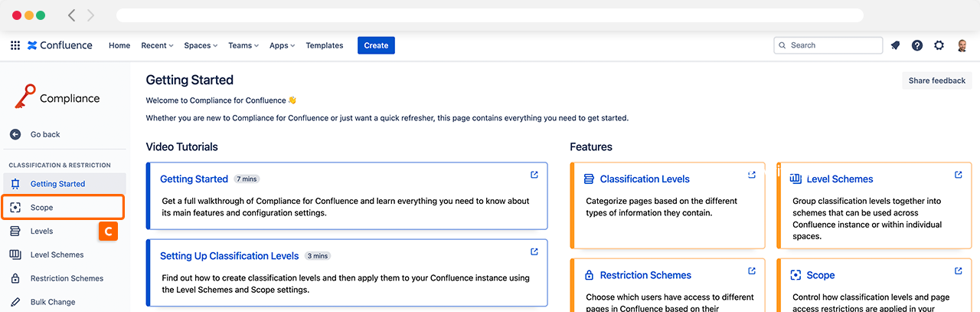Click the notifications icon in header
The image size is (980, 312).
[x=895, y=45]
